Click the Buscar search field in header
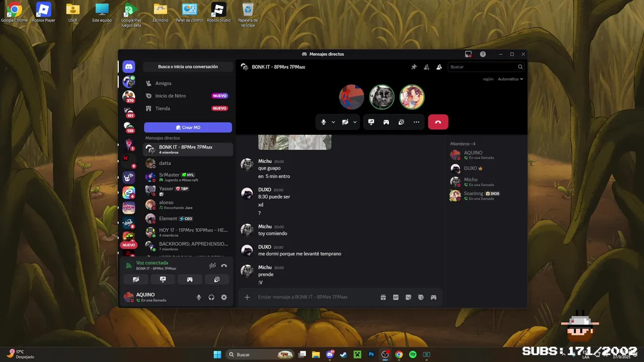This screenshot has height=362, width=644. tap(486, 67)
